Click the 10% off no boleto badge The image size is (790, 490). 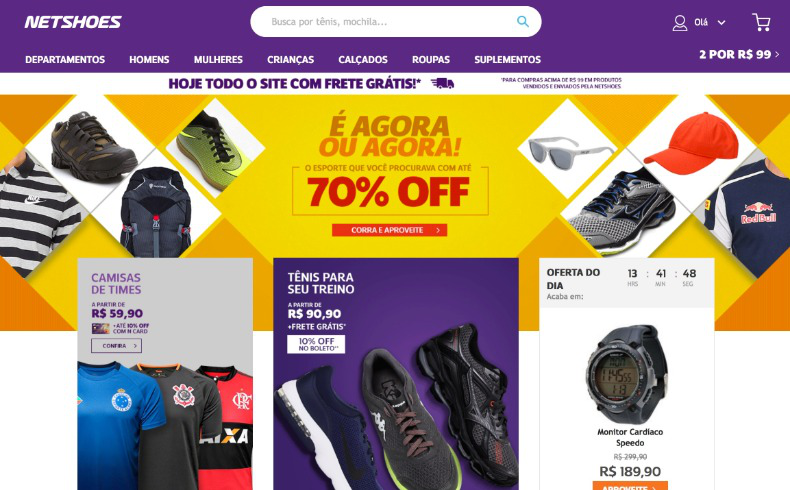click(x=316, y=344)
